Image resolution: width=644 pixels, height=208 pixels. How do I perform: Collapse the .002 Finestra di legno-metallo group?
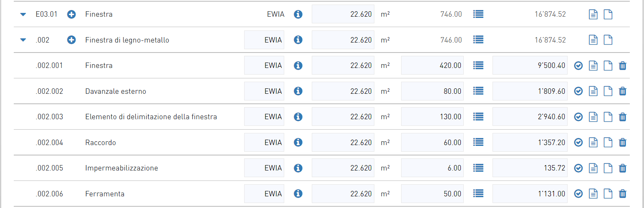coord(23,40)
